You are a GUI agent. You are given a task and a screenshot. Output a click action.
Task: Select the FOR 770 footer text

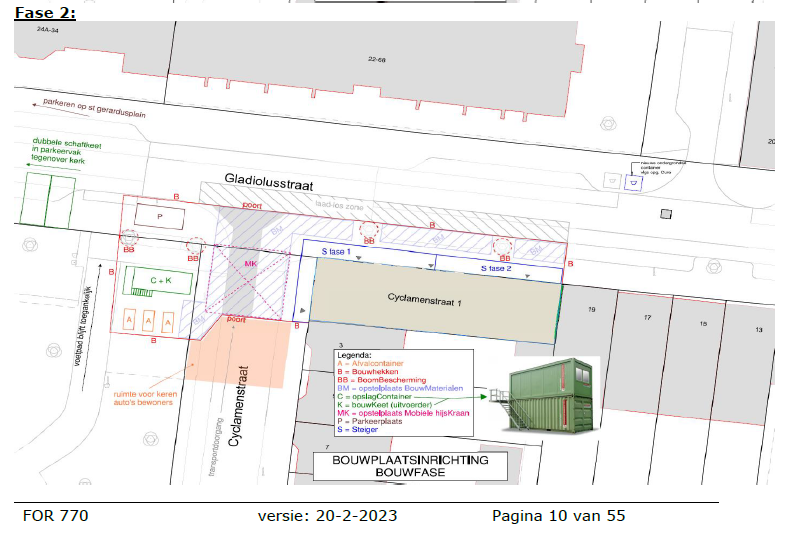click(56, 516)
